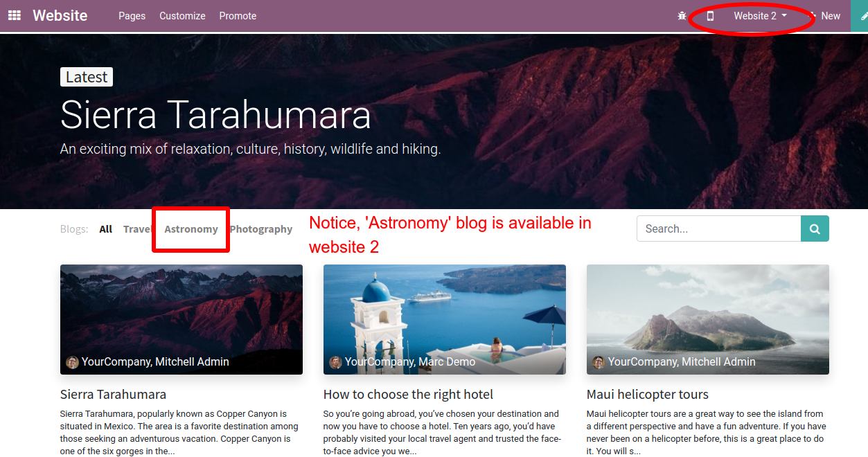Click Mitchell Admin avatar on Sierra Tarahumara card

point(72,362)
